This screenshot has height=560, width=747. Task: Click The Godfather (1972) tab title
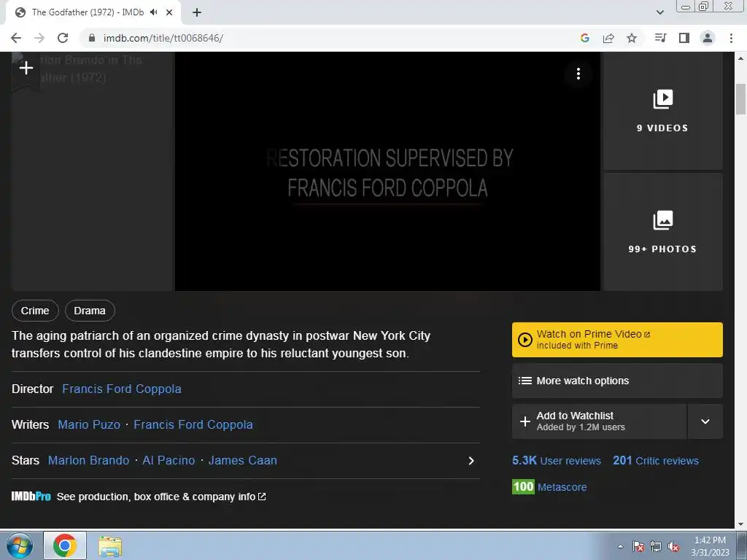88,12
